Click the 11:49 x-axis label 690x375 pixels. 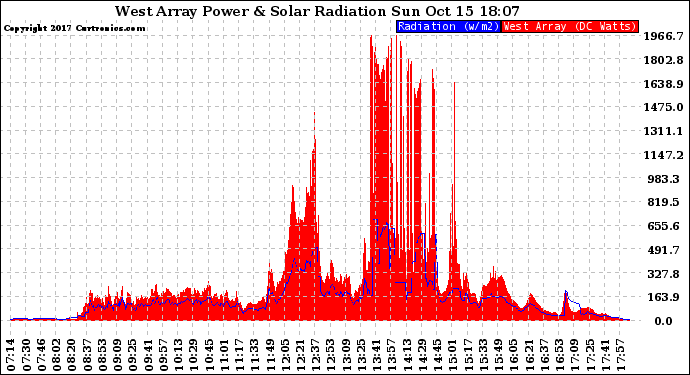(270, 355)
